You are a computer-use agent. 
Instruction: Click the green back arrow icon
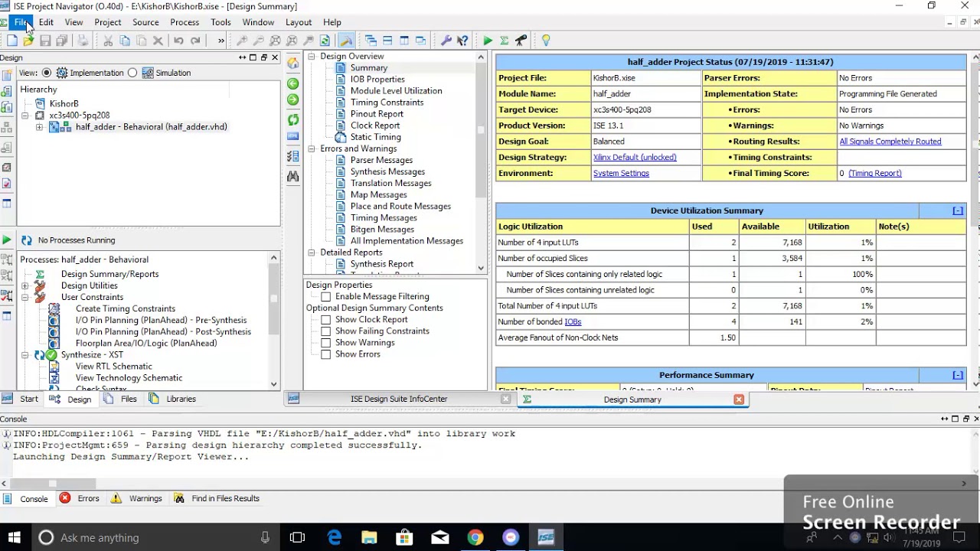[x=293, y=83]
